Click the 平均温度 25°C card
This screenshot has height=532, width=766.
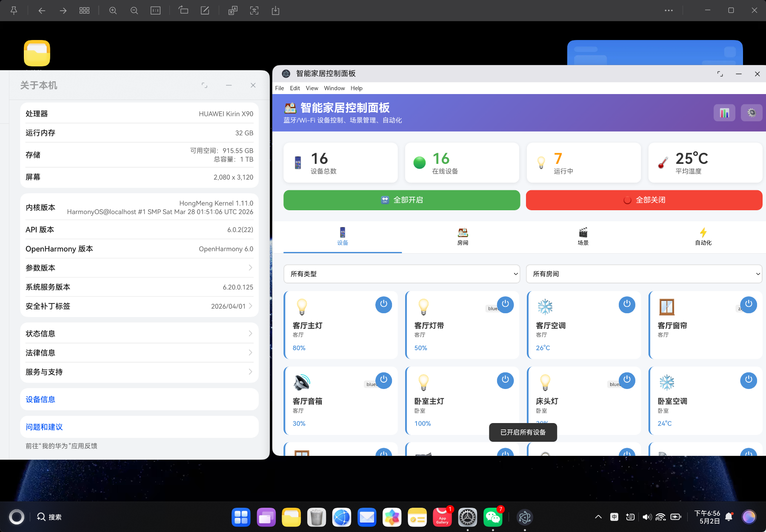pyautogui.click(x=705, y=163)
